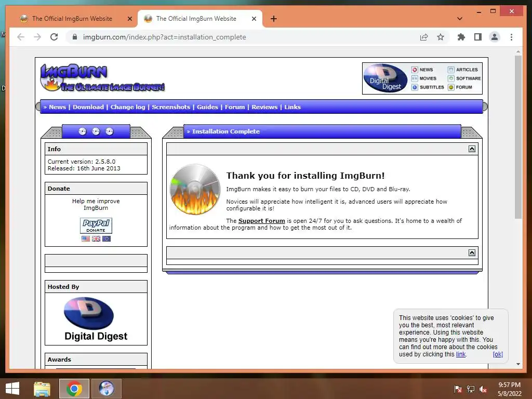Open the Reviews menu item
Screen dimensions: 532x399
[x=264, y=107]
